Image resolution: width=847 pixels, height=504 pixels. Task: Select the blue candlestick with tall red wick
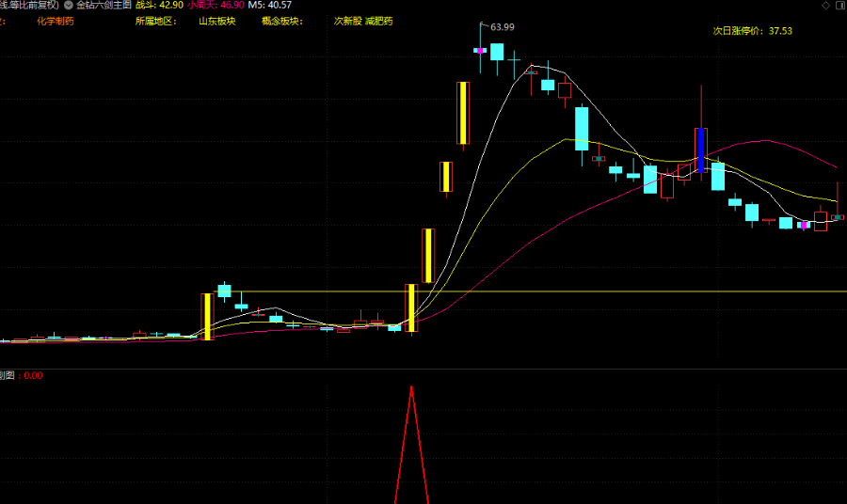click(x=699, y=149)
